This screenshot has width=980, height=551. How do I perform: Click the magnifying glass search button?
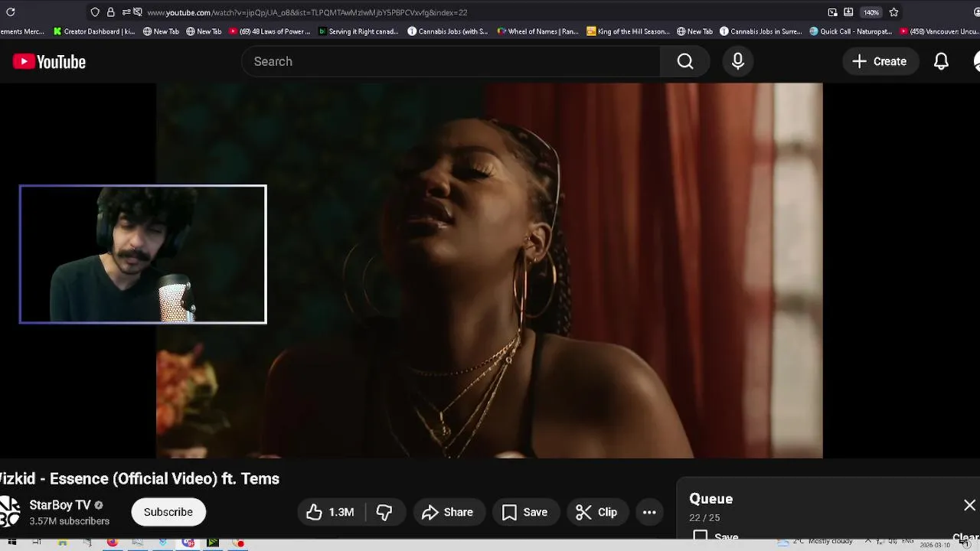(x=685, y=61)
